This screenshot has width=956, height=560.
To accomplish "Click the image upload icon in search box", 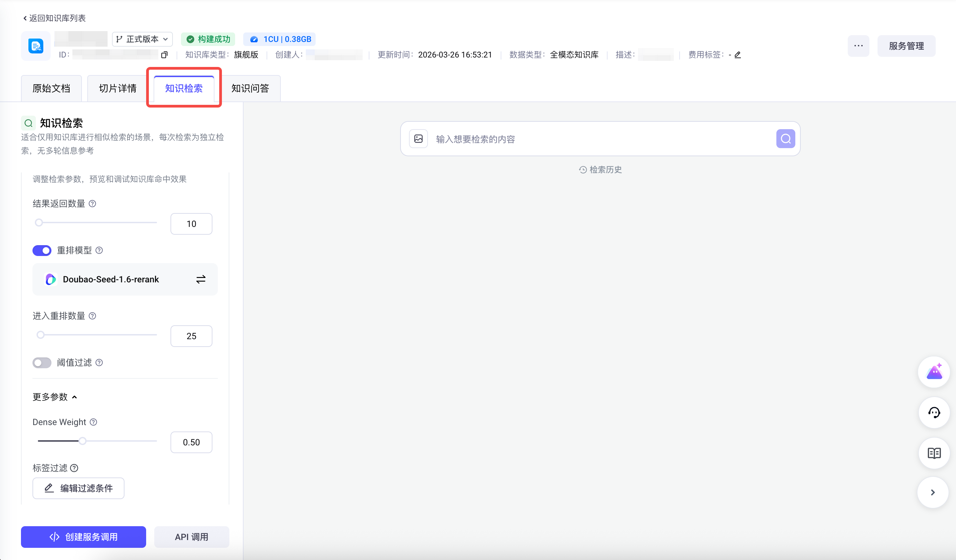I will click(x=418, y=139).
